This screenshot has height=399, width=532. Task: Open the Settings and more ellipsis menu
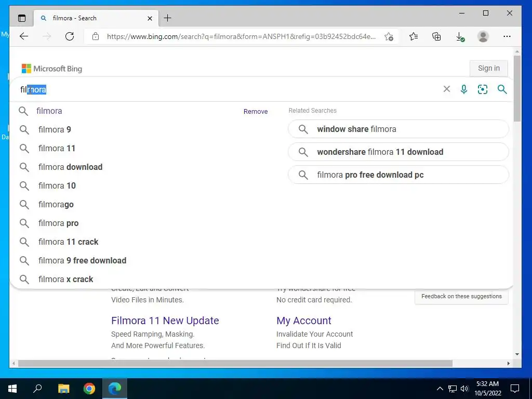click(507, 36)
